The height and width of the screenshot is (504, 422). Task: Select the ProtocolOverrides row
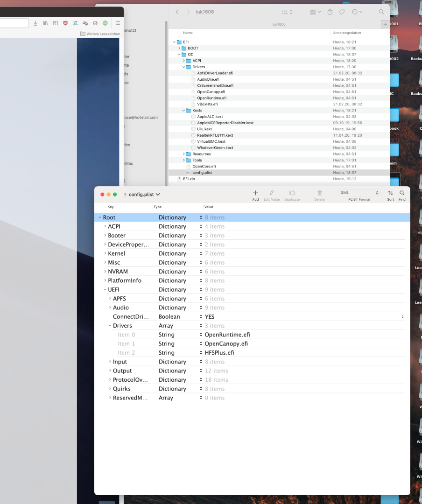tap(252, 379)
